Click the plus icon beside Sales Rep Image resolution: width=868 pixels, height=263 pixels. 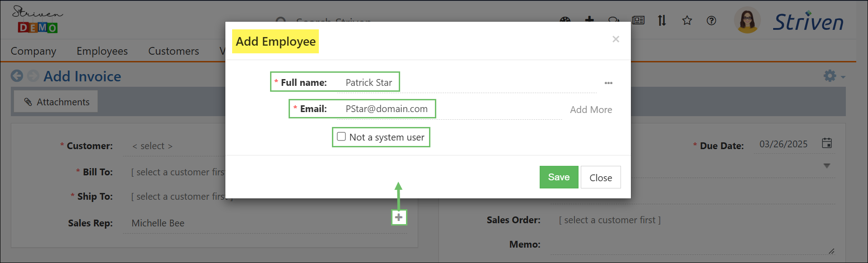pos(399,217)
